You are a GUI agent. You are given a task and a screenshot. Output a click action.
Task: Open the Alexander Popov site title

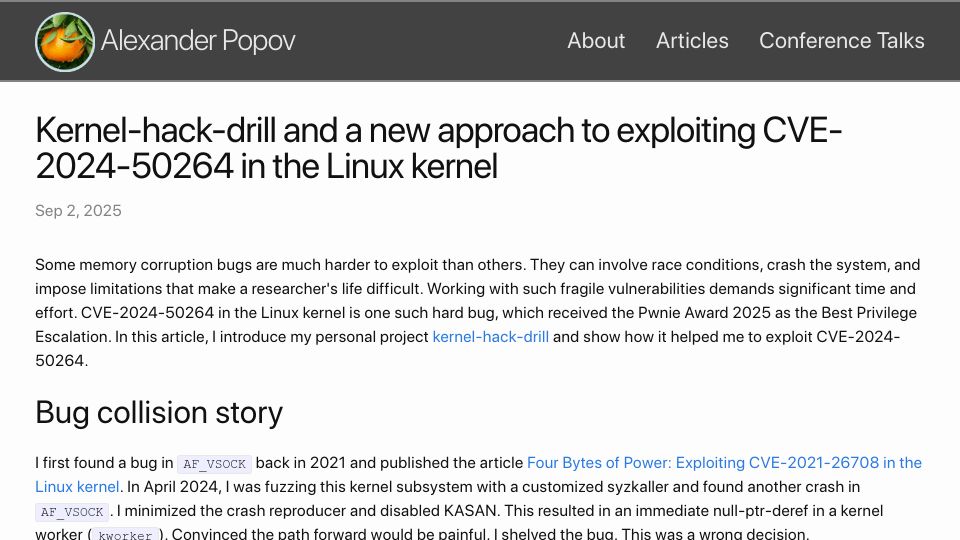[198, 41]
